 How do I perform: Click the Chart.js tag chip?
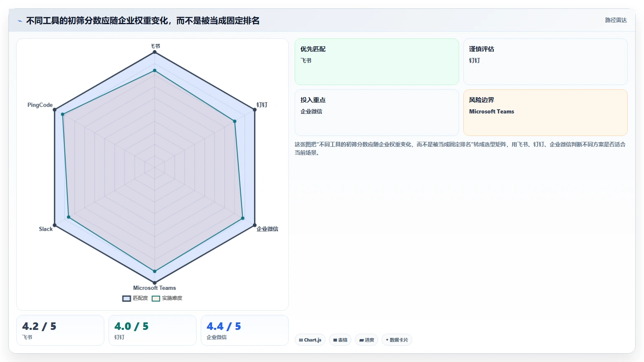[310, 340]
